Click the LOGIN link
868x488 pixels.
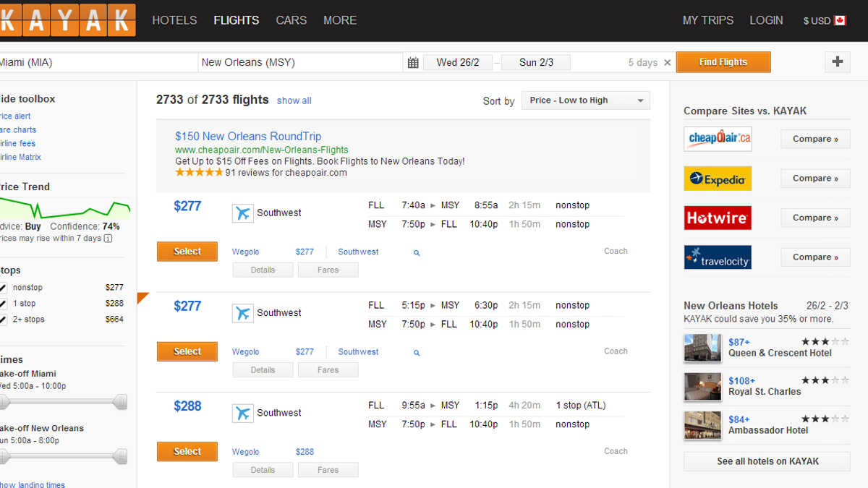click(x=767, y=20)
